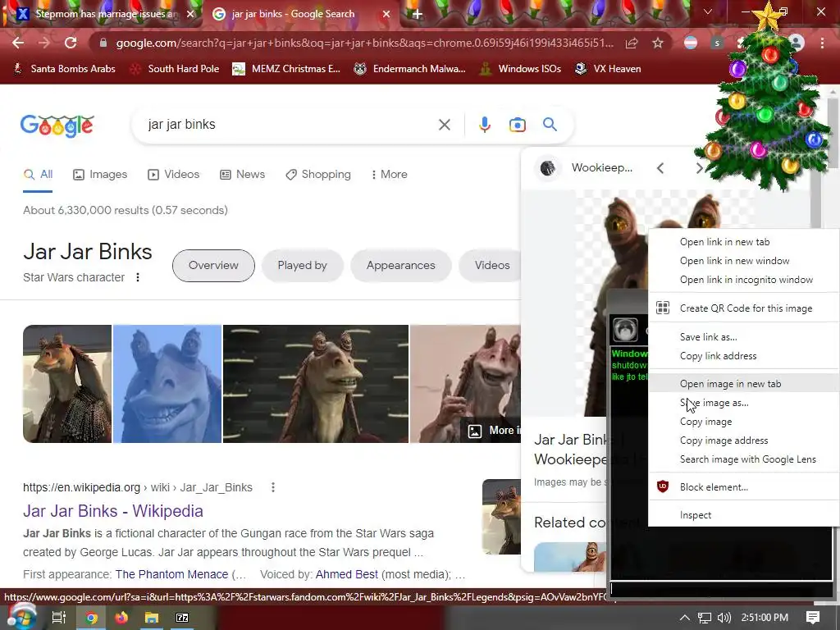Open Chrome three-dot menu
The height and width of the screenshot is (630, 840).
[822, 43]
